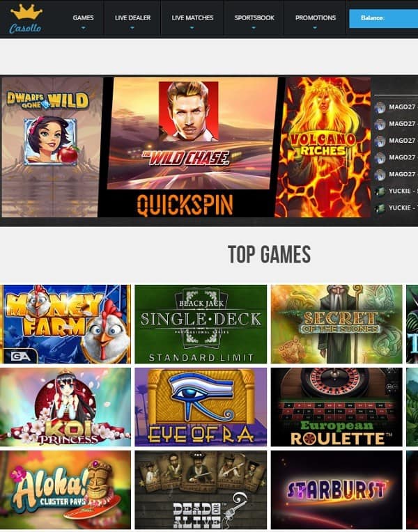The height and width of the screenshot is (532, 418).
Task: Click the Casollo crown logo
Action: (x=26, y=19)
